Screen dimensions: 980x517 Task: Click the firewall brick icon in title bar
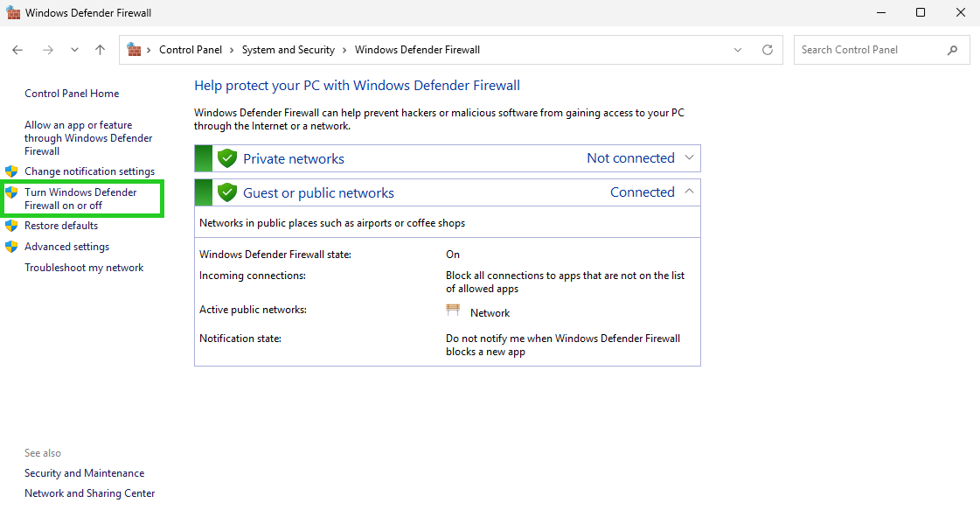coord(12,12)
